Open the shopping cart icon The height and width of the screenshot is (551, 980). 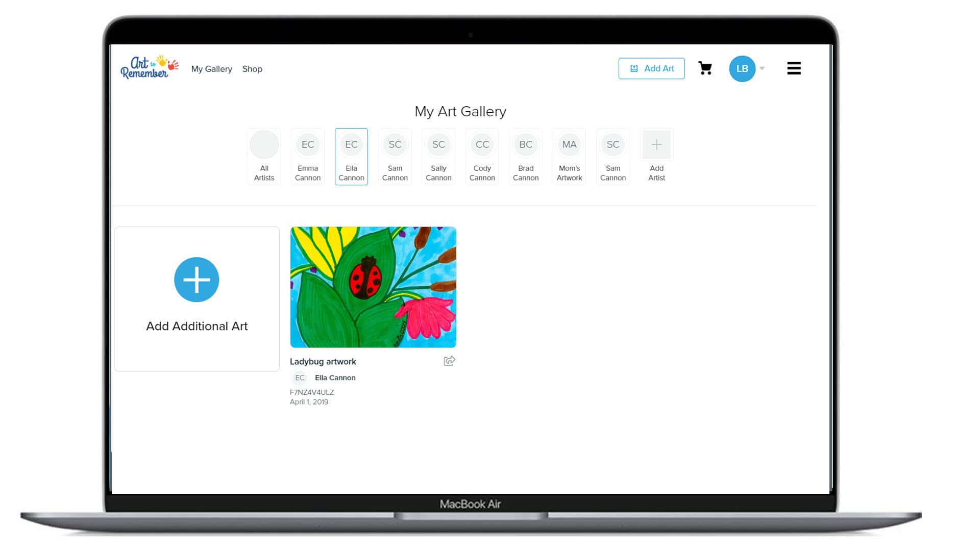point(705,68)
